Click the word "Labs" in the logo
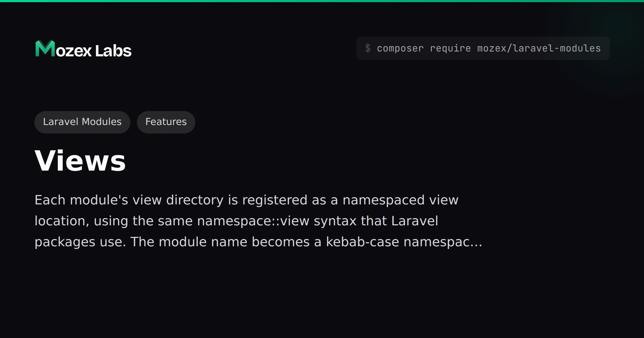This screenshot has height=338, width=644. (113, 51)
